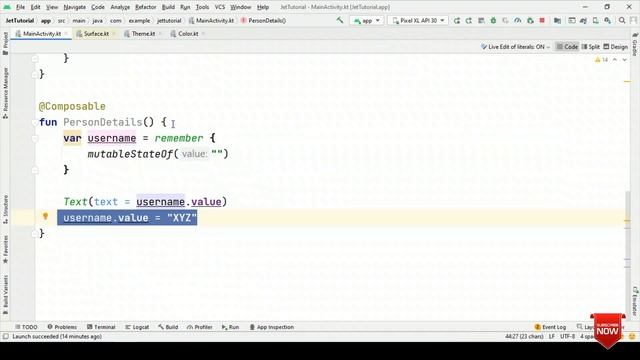Click the green Run app icon
640x360 pixels.
(x=457, y=20)
